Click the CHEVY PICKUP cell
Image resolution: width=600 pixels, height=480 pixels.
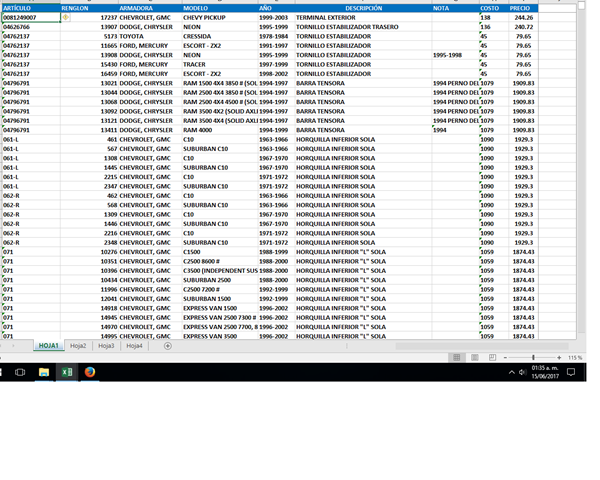(x=220, y=17)
